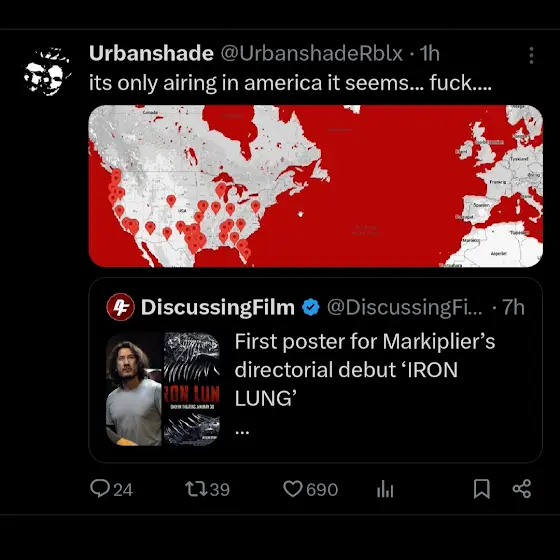Click the 1h timestamp on the tweet
This screenshot has width=560, height=560.
click(x=430, y=54)
